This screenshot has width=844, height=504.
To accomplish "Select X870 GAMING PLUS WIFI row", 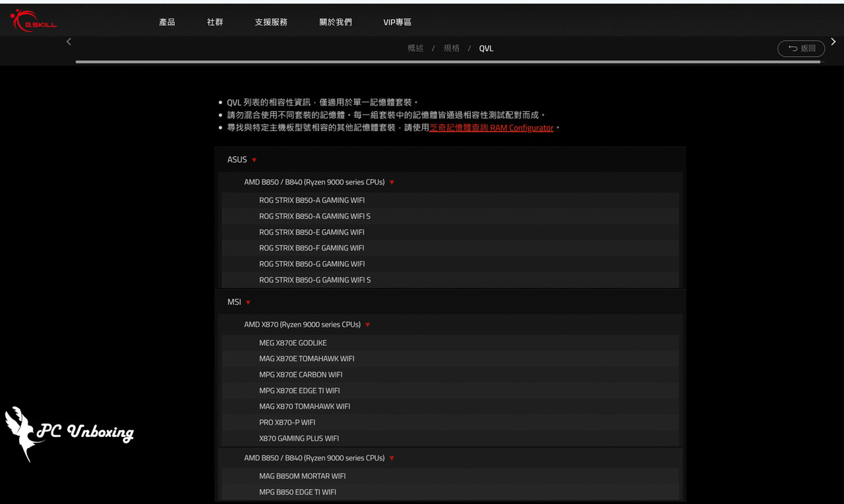I will tap(450, 438).
